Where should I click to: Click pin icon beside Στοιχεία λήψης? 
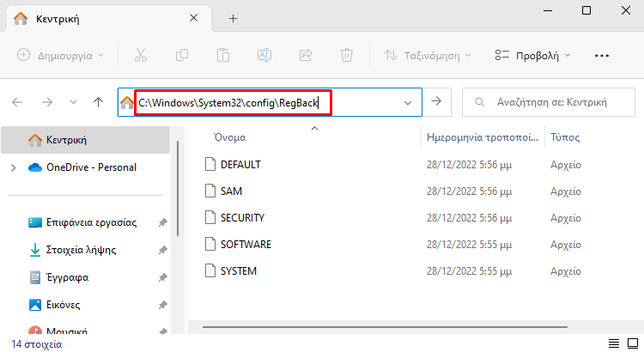162,250
